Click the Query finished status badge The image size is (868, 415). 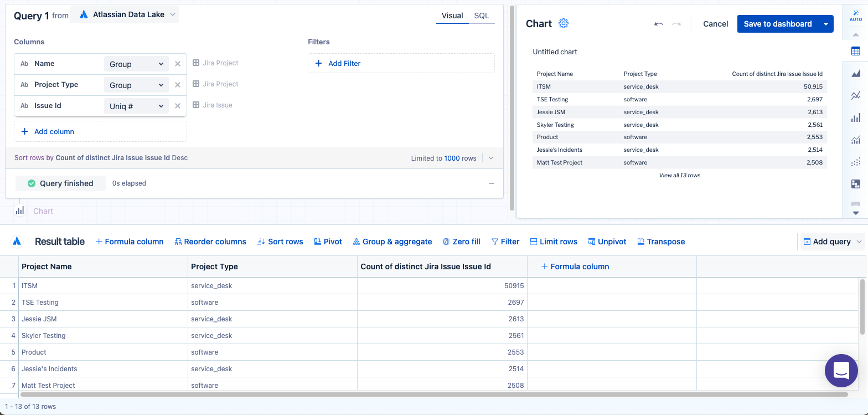click(x=60, y=183)
